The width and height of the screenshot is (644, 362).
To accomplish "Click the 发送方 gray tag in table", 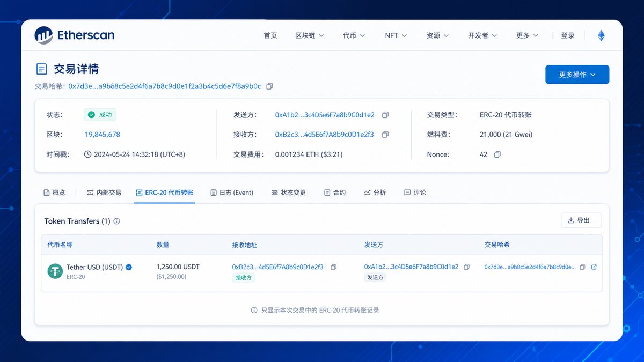I will [376, 277].
